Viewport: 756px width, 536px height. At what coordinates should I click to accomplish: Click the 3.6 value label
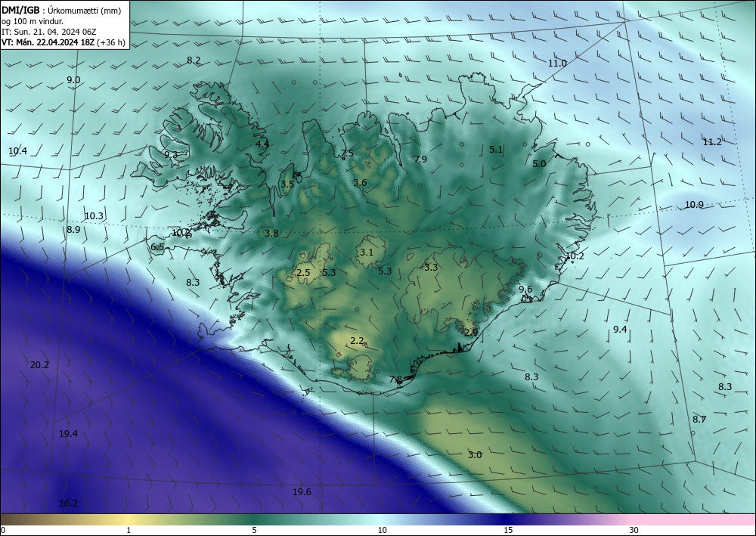360,183
